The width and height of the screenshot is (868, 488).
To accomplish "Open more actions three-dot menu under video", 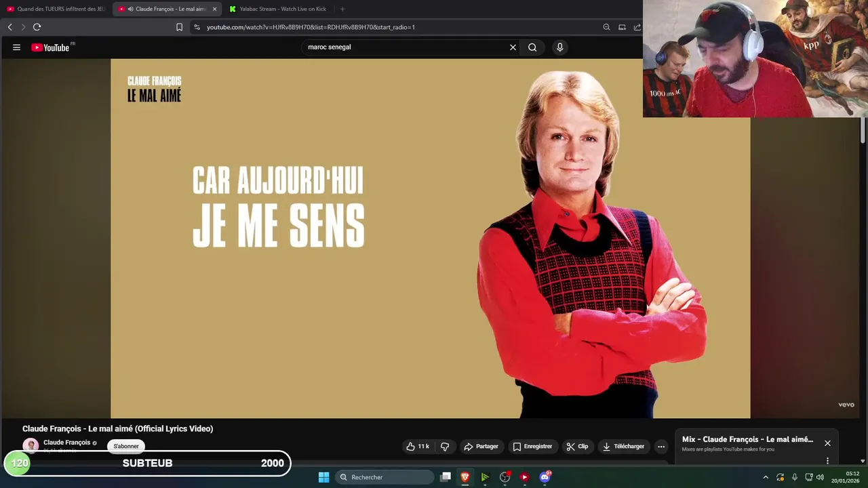I will tap(661, 447).
